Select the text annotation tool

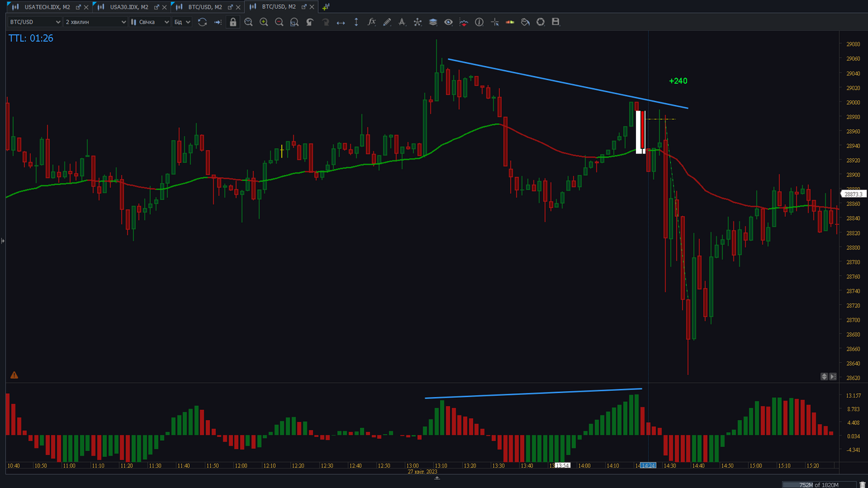402,22
